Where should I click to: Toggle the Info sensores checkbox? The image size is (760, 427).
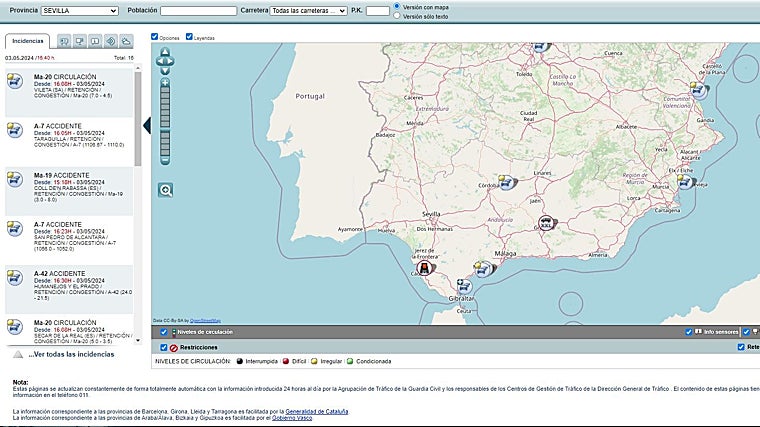tap(688, 332)
